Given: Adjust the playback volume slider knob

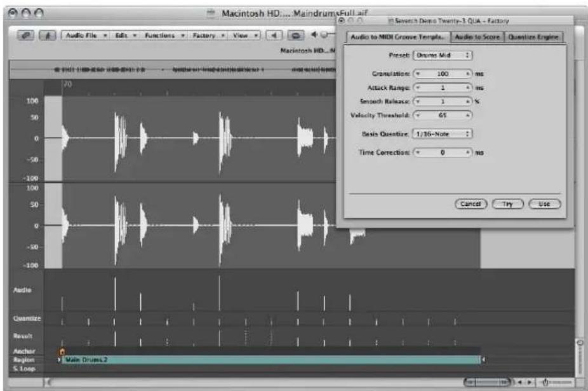Looking at the screenshot, I should pyautogui.click(x=324, y=35).
